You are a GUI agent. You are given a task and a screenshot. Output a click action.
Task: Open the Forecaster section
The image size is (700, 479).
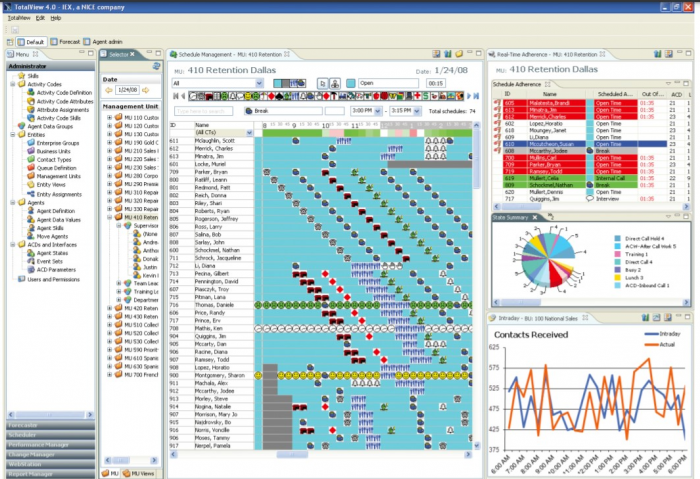(50, 425)
